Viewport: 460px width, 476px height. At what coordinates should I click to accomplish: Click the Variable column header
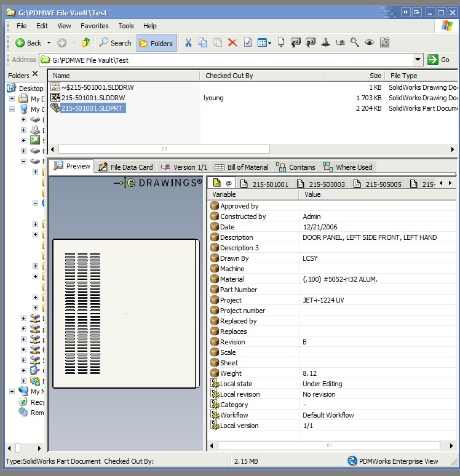click(x=253, y=194)
